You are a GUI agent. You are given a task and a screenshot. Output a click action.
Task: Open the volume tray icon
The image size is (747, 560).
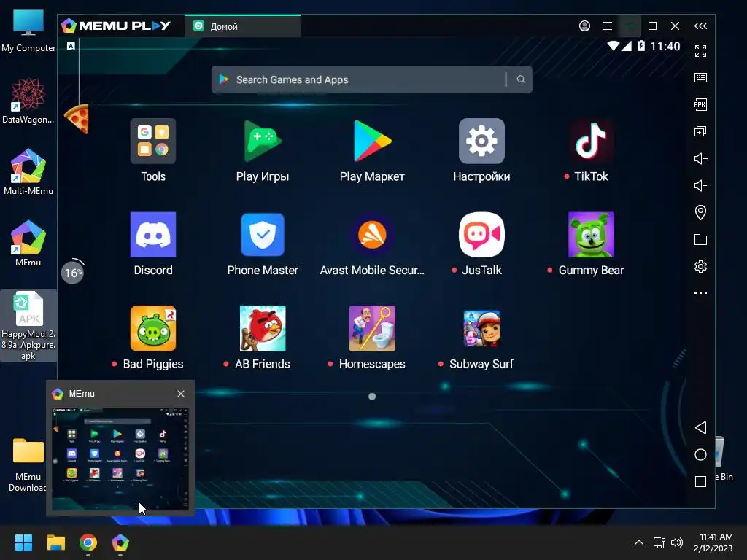click(x=676, y=542)
